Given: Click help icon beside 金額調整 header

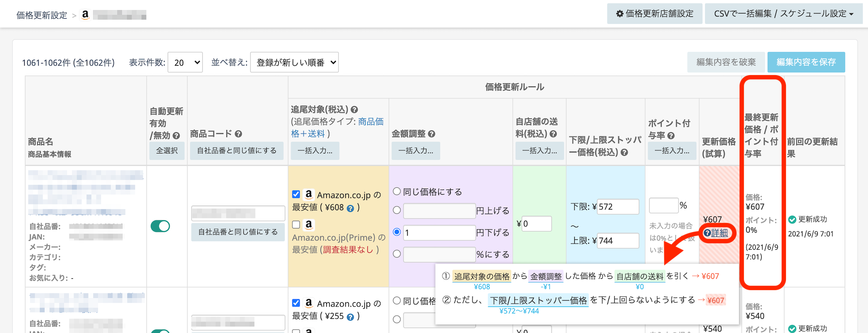Looking at the screenshot, I should coord(431,134).
